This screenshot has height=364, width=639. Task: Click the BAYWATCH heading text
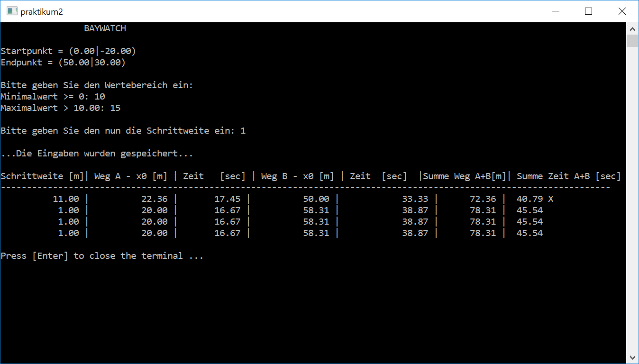coord(105,28)
